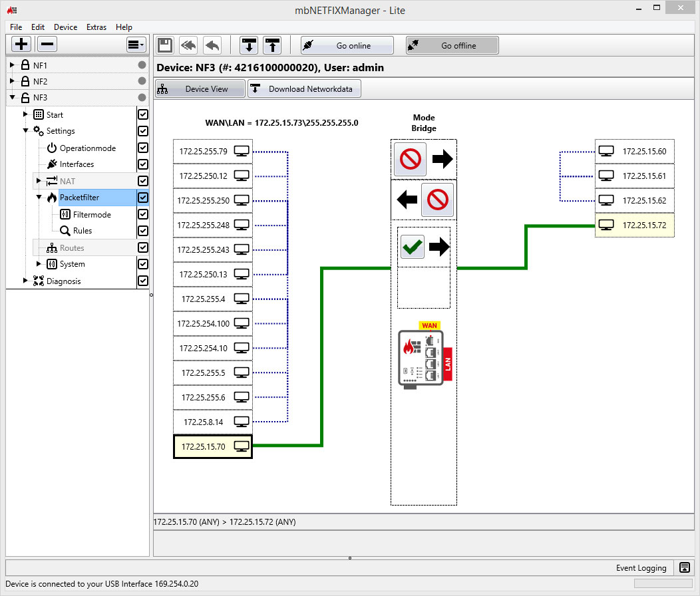Click the download-to-device arrow icon
The width and height of the screenshot is (700, 596).
pos(249,45)
